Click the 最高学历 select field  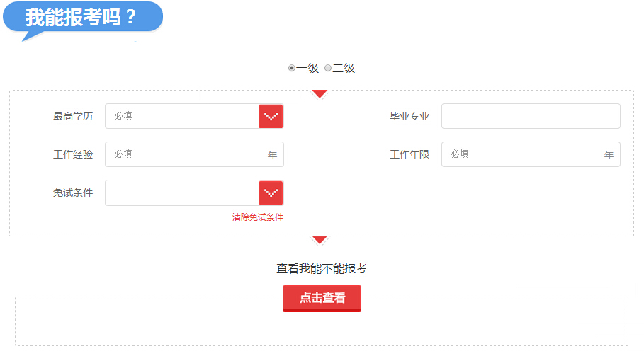click(194, 116)
